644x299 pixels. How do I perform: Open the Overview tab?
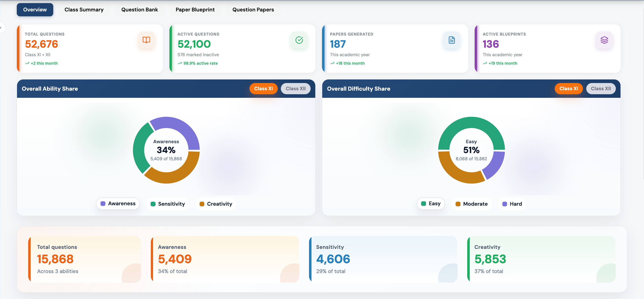35,10
